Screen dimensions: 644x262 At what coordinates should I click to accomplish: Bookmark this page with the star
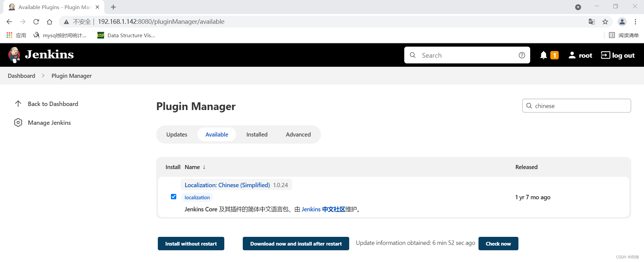point(605,21)
